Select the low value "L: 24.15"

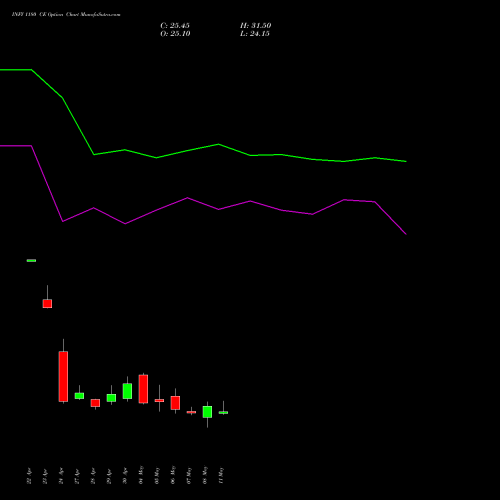(x=255, y=34)
